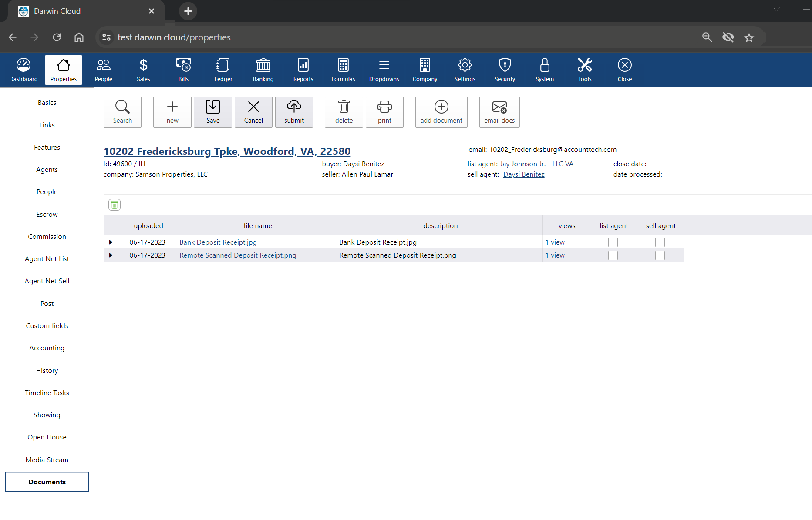View count link for Remote Scanned Deposit Receipt
The image size is (812, 520).
[x=555, y=255]
